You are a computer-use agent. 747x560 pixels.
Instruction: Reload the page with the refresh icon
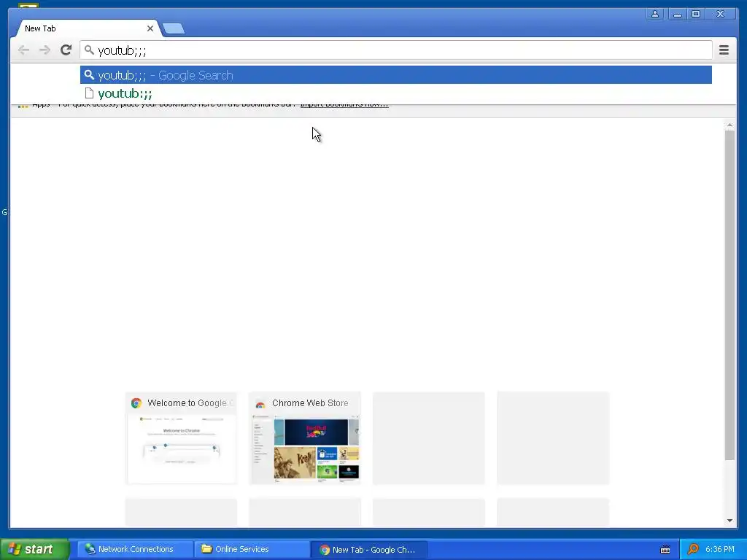pos(66,50)
